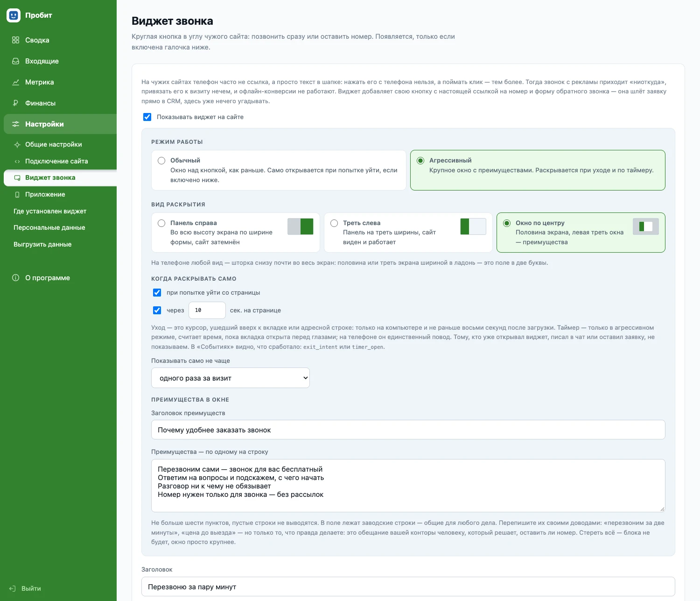This screenshot has width=700, height=601.
Task: Click the Входящие inbox icon
Action: [x=16, y=61]
